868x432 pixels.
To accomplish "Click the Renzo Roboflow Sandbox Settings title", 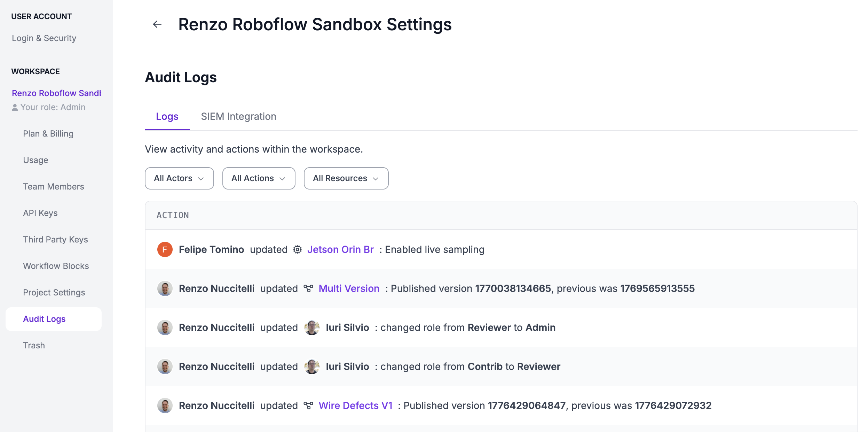I will coord(315,24).
